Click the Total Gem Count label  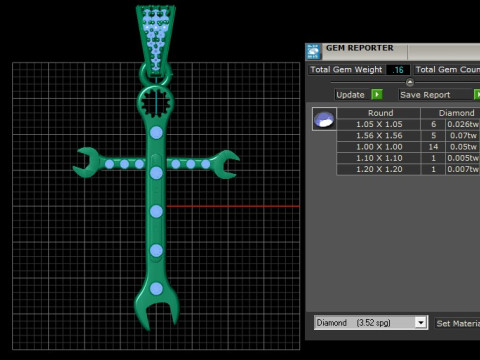[x=447, y=70]
